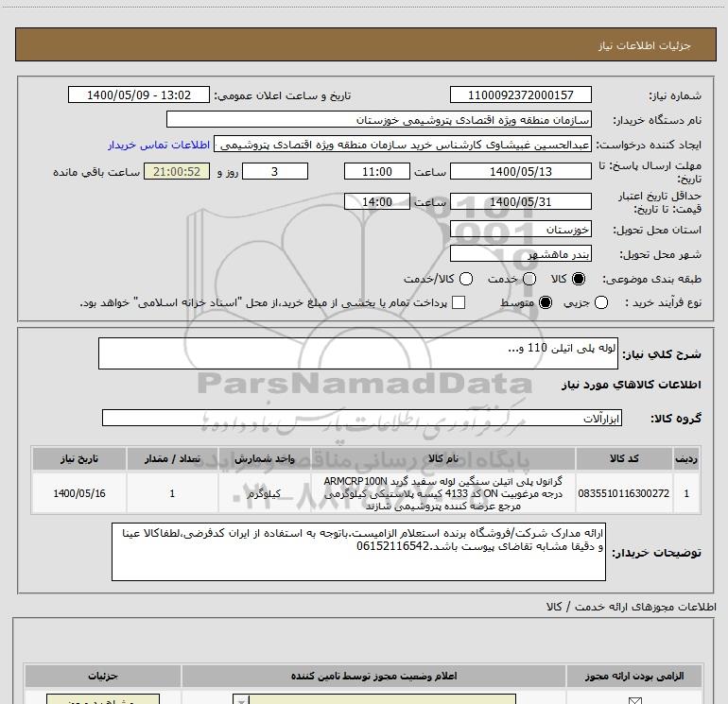Choose the متوسط purchase process option
Viewport: 728px width, 704px height.
546,303
